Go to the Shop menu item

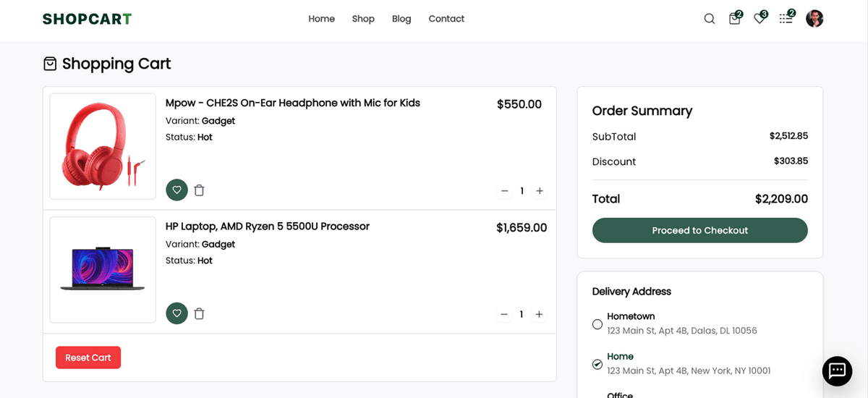pos(363,19)
